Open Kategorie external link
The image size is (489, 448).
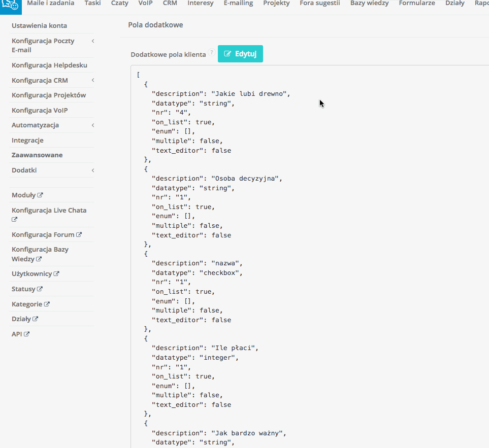coord(47,304)
